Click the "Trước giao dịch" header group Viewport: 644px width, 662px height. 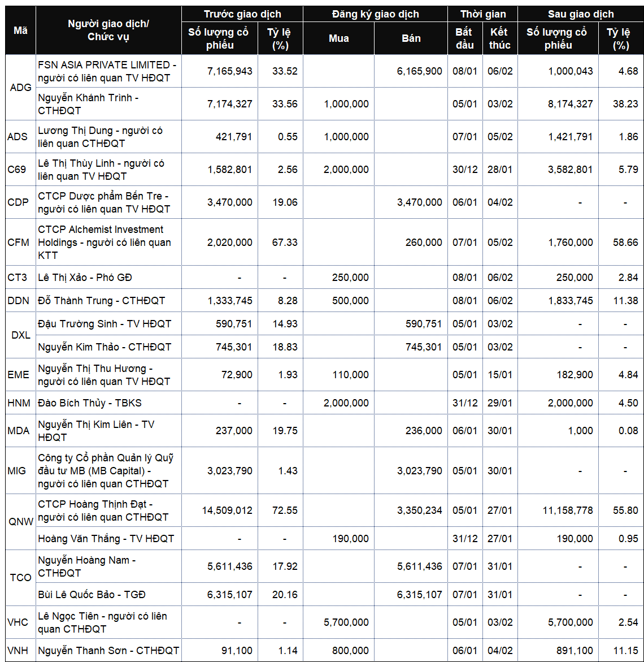click(242, 14)
